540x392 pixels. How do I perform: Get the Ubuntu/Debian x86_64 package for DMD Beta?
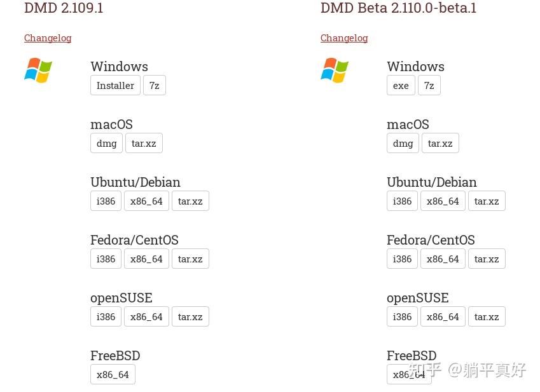pyautogui.click(x=443, y=201)
